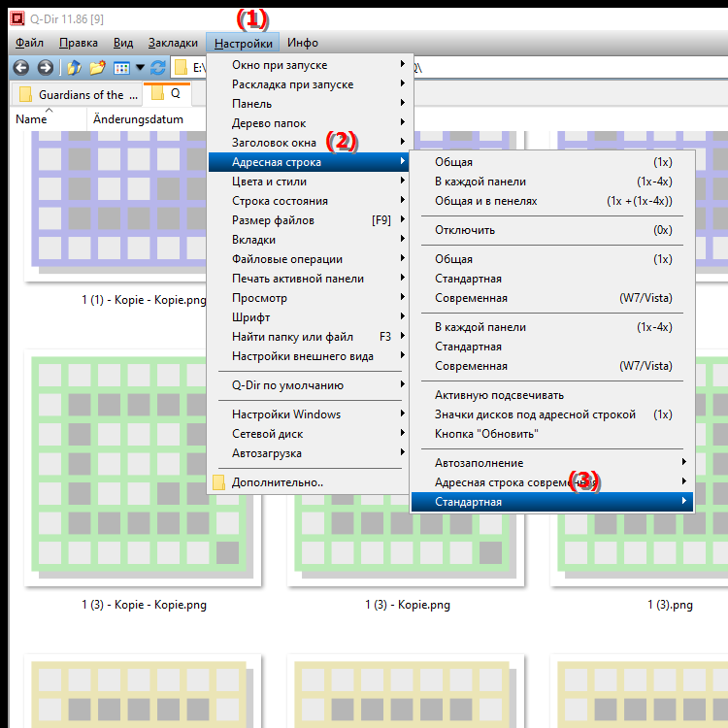Open the Файловые операции submenu

[309, 259]
